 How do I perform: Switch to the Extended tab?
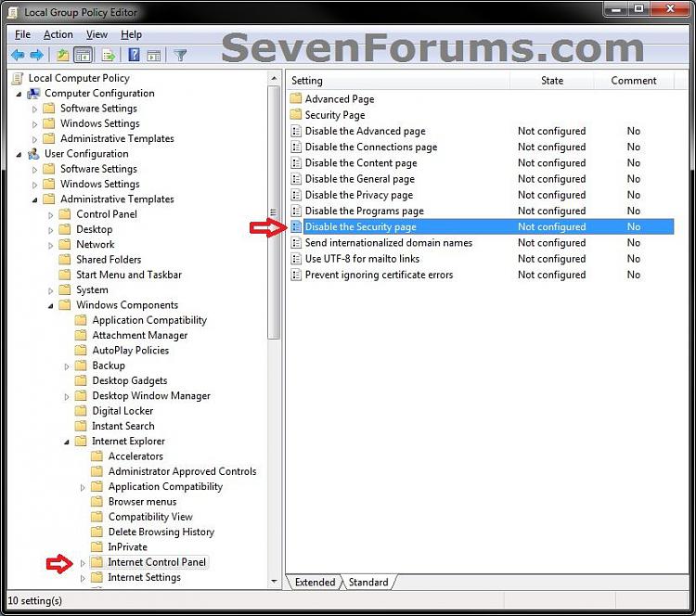pos(315,582)
